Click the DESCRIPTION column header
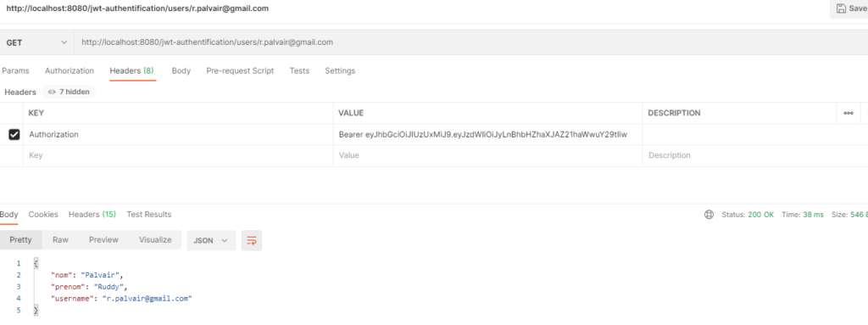The height and width of the screenshot is (325, 868). [x=674, y=113]
